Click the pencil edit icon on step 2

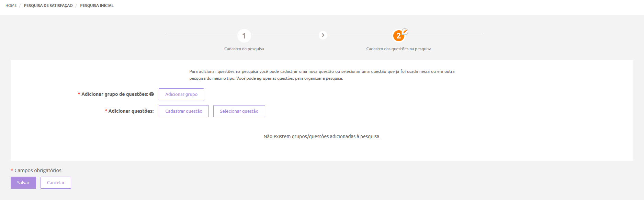pyautogui.click(x=405, y=32)
